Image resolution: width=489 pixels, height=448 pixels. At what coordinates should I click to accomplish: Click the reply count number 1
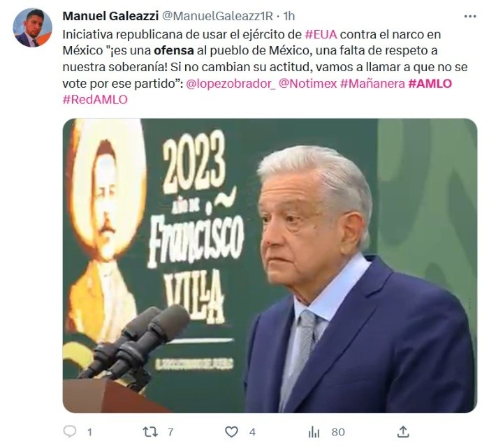tap(89, 432)
